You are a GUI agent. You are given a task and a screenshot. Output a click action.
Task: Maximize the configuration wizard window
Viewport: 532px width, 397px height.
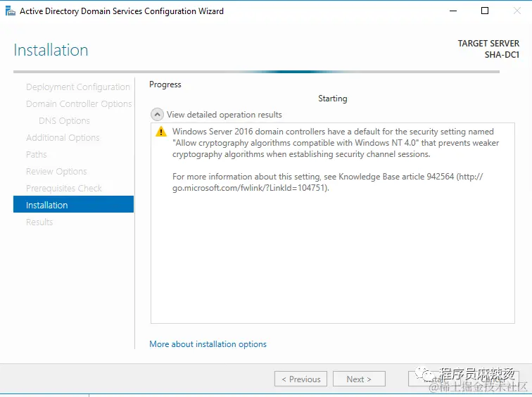(485, 11)
